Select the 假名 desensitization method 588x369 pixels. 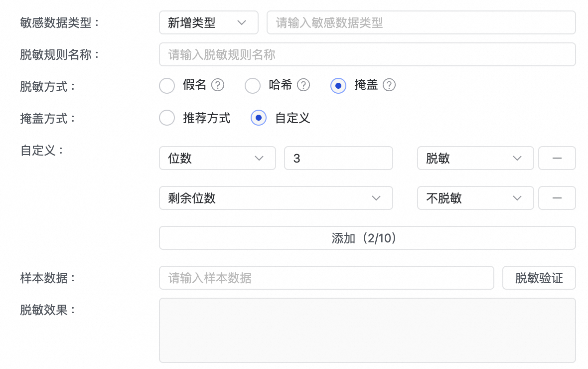[x=167, y=86]
